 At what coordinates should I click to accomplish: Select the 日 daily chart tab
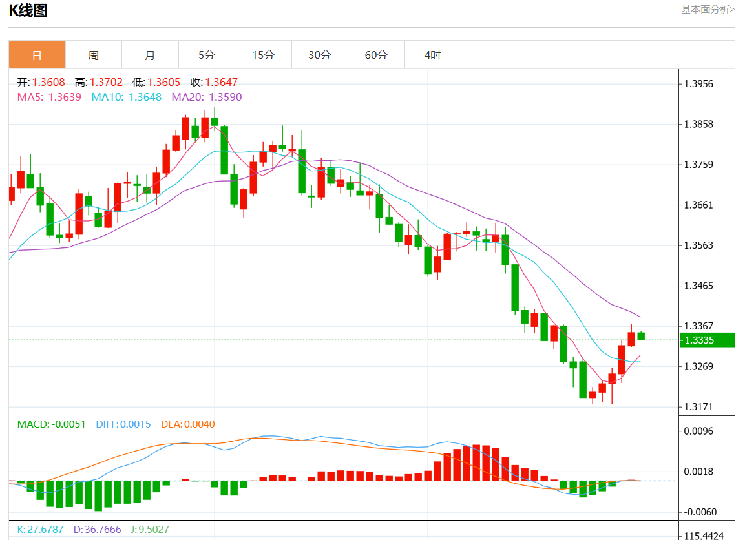tap(37, 55)
